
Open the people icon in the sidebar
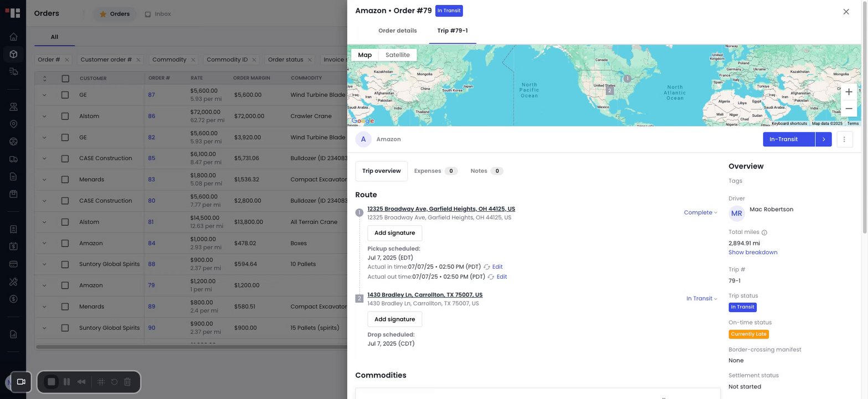(13, 106)
